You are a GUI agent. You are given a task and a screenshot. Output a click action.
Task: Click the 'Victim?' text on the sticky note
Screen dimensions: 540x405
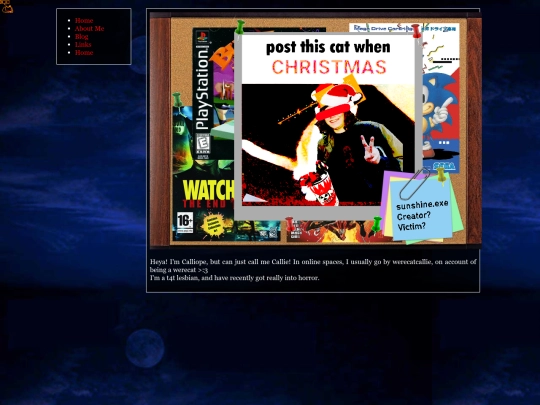tap(412, 226)
